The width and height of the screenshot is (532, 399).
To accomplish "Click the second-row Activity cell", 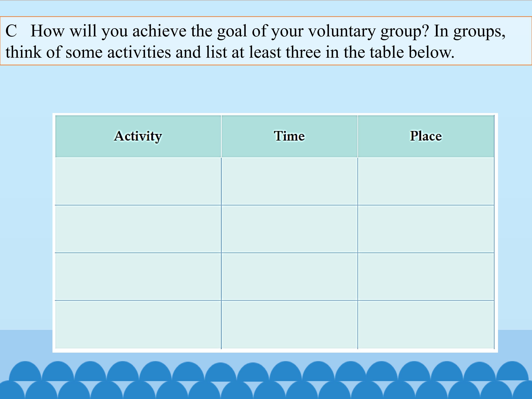I will click(x=138, y=229).
